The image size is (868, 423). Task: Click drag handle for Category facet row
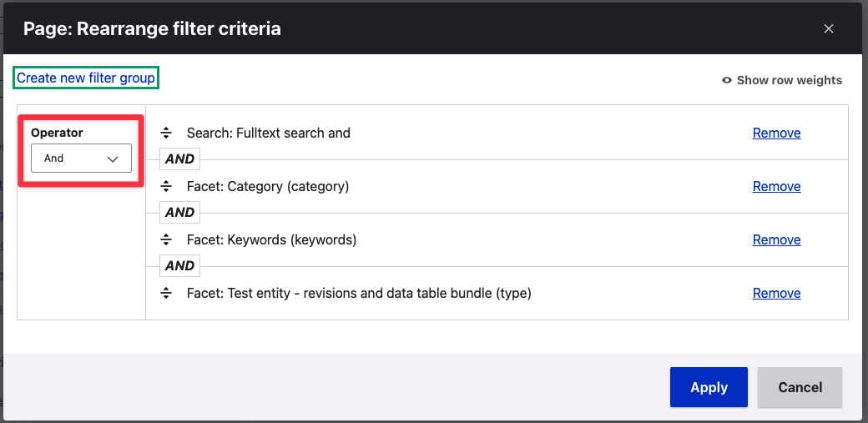pos(166,187)
